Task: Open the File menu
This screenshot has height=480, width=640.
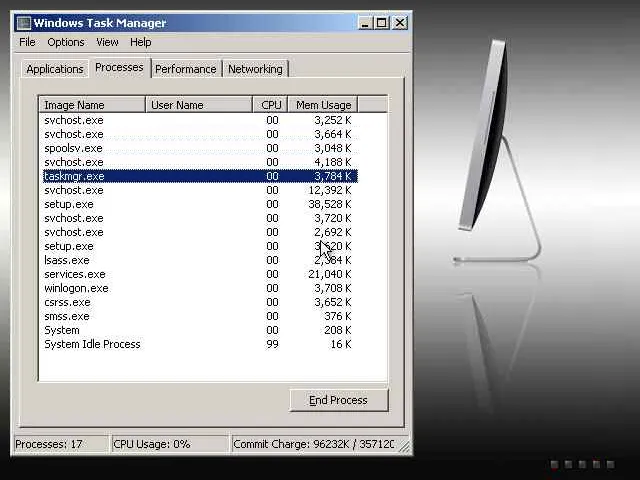Action: [x=27, y=42]
